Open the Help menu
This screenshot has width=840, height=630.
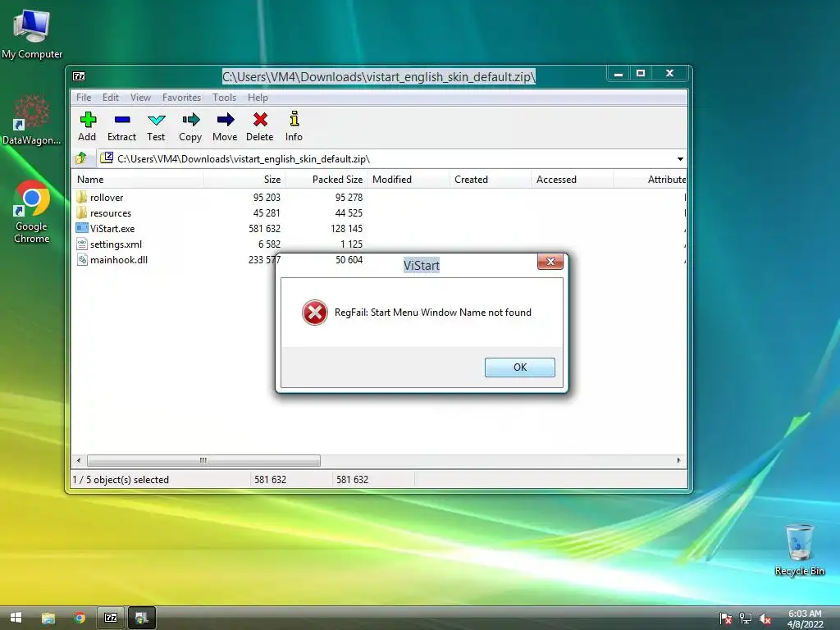pos(258,98)
